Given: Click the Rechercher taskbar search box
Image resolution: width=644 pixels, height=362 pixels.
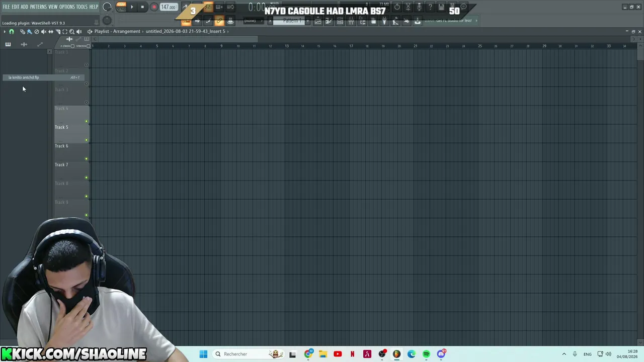Looking at the screenshot, I should click(x=249, y=354).
